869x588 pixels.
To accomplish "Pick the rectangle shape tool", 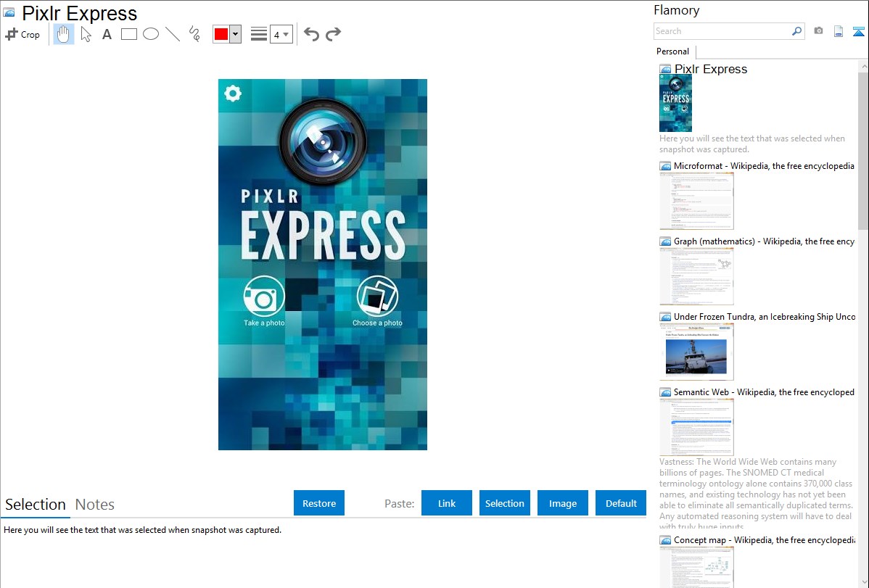I will pyautogui.click(x=129, y=34).
